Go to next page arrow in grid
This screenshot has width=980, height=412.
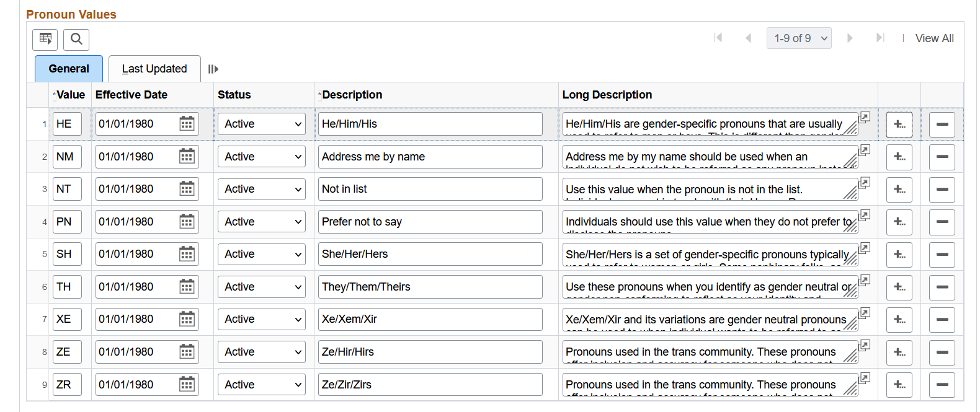pos(850,38)
